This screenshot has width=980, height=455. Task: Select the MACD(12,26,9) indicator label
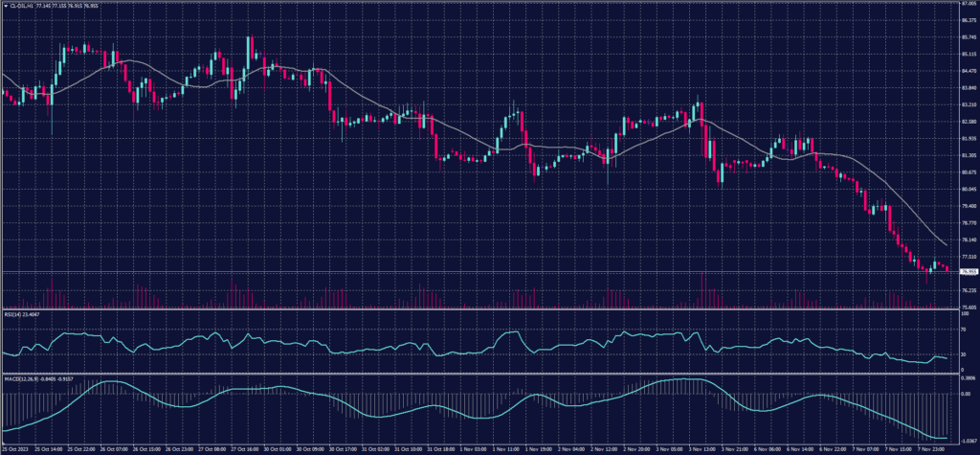tap(21, 376)
